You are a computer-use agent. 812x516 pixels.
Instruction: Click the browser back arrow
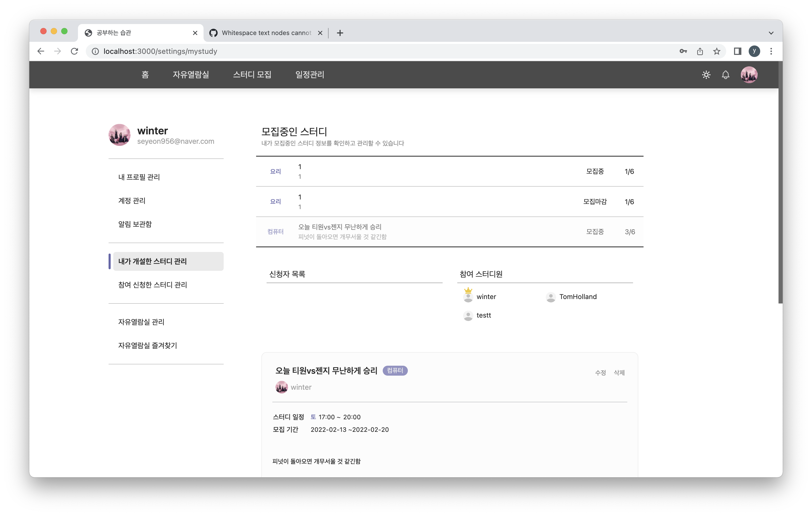click(x=41, y=51)
